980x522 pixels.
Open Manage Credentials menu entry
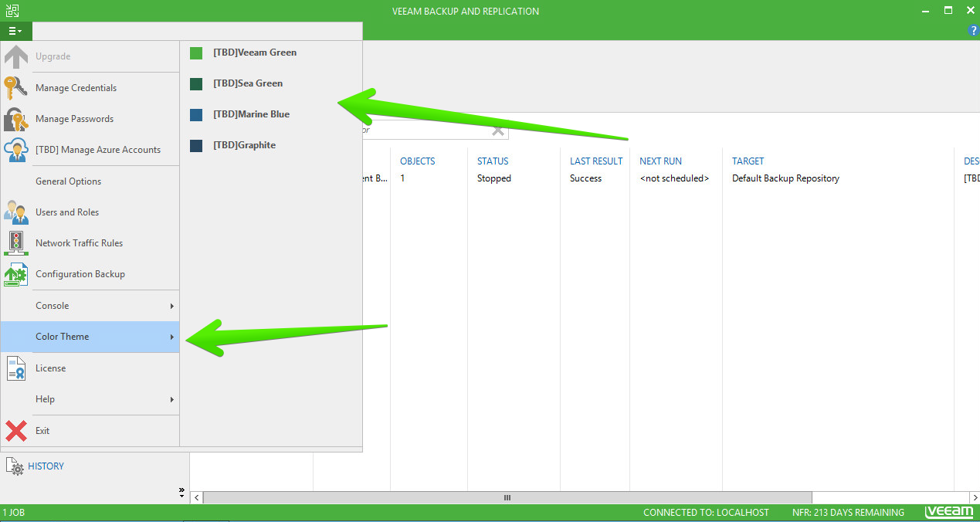(90, 88)
